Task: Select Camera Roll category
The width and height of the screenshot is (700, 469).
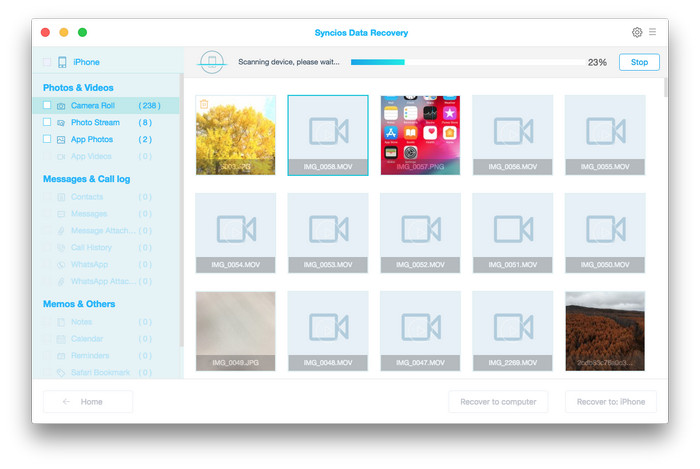Action: (106, 105)
